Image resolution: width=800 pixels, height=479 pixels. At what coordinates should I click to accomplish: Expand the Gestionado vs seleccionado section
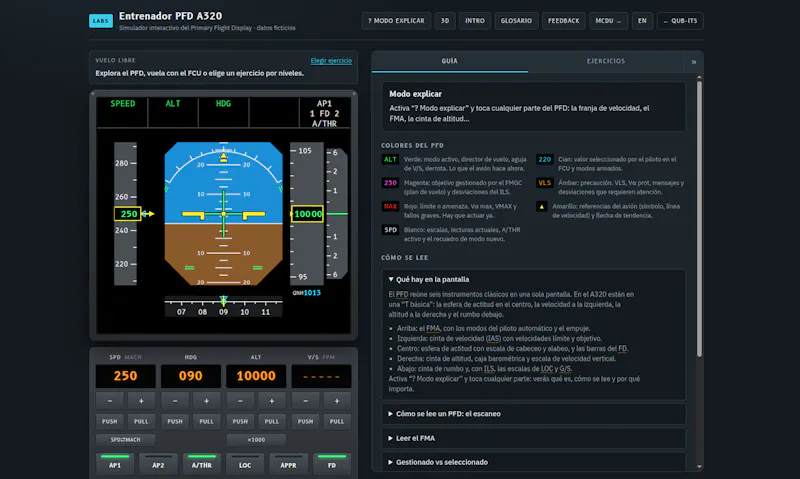point(534,462)
